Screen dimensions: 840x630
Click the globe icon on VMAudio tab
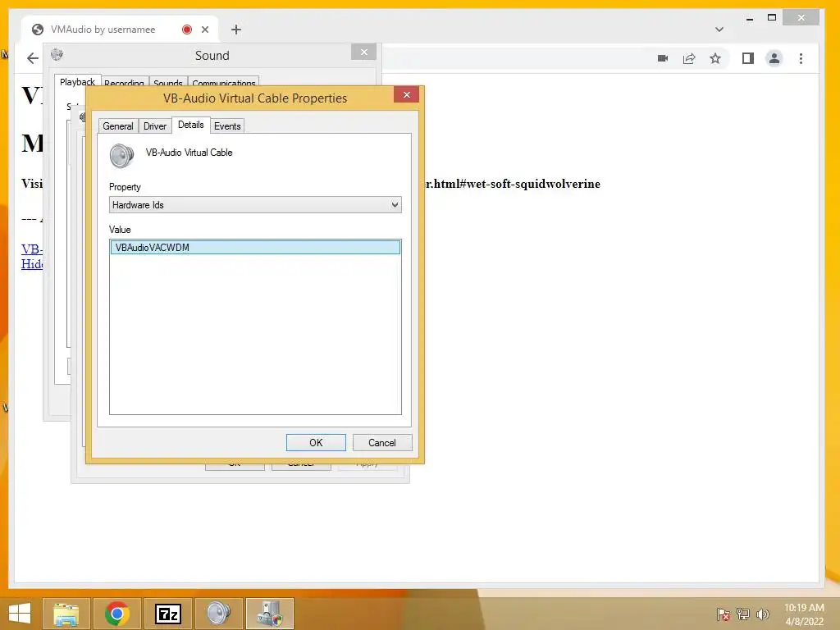(x=38, y=30)
